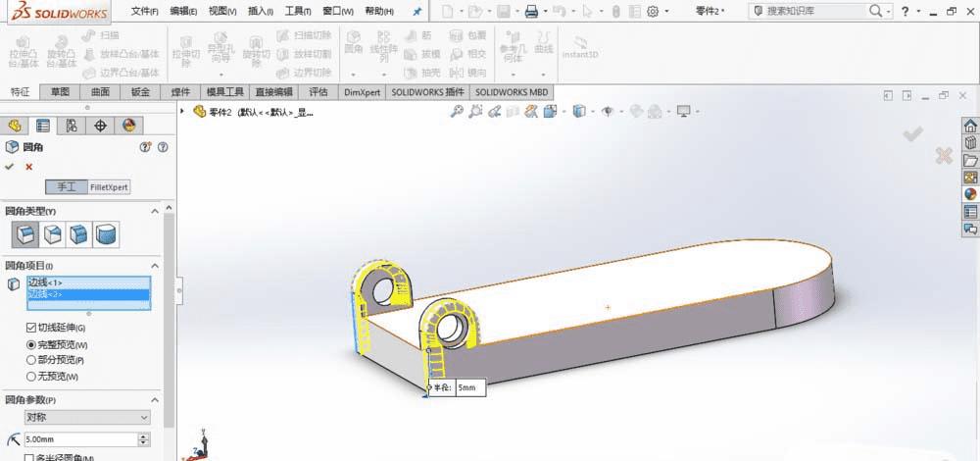
Task: Open the 插入 menu
Action: 262,11
